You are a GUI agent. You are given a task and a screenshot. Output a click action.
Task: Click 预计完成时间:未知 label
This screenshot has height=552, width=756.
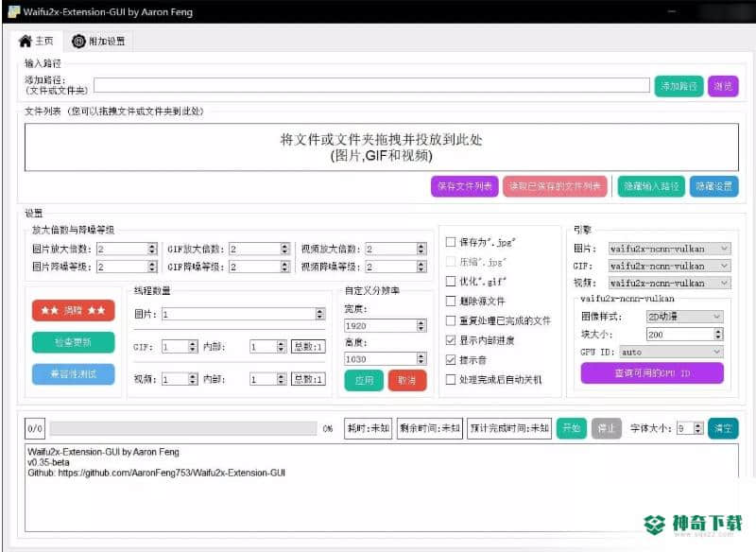[x=509, y=428]
